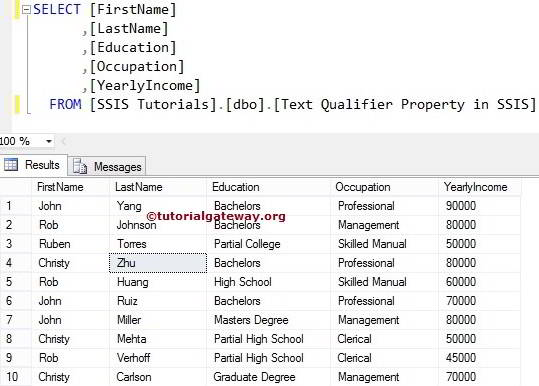Switch to the Results tab

(x=33, y=165)
